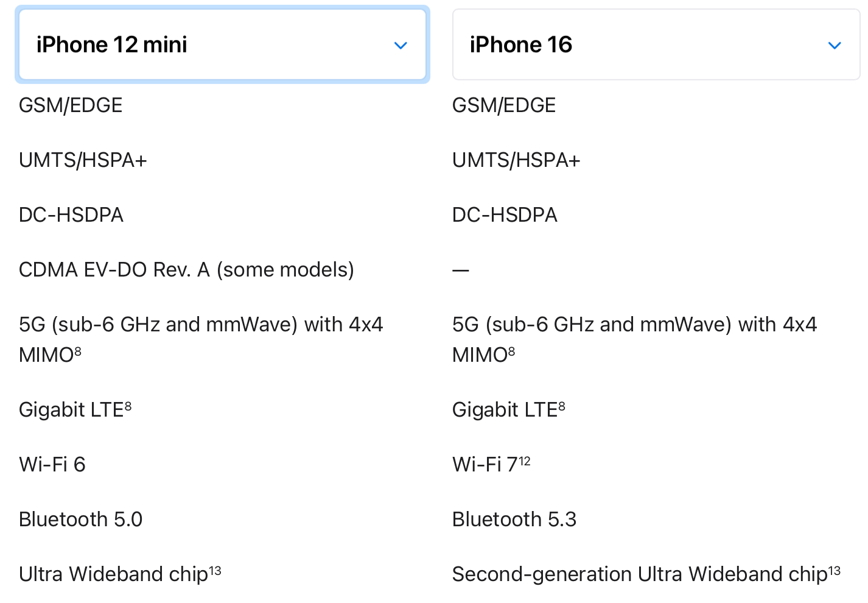Open Gigabit LTE footnote 8 under iPhone 16
Viewport: 868px width, 603px height.
(561, 406)
